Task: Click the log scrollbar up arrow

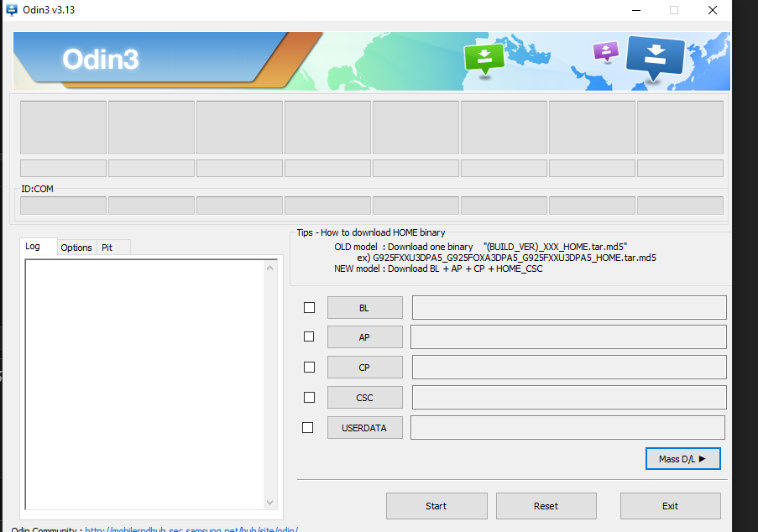Action: (x=269, y=268)
